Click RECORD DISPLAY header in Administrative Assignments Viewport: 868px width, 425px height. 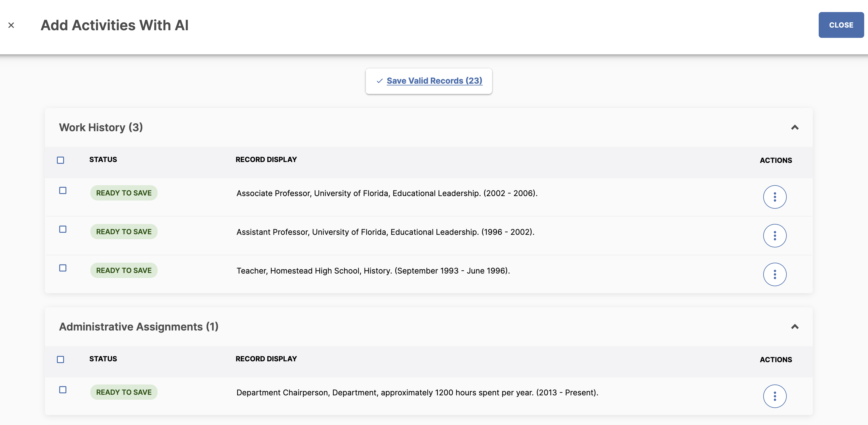(x=266, y=359)
